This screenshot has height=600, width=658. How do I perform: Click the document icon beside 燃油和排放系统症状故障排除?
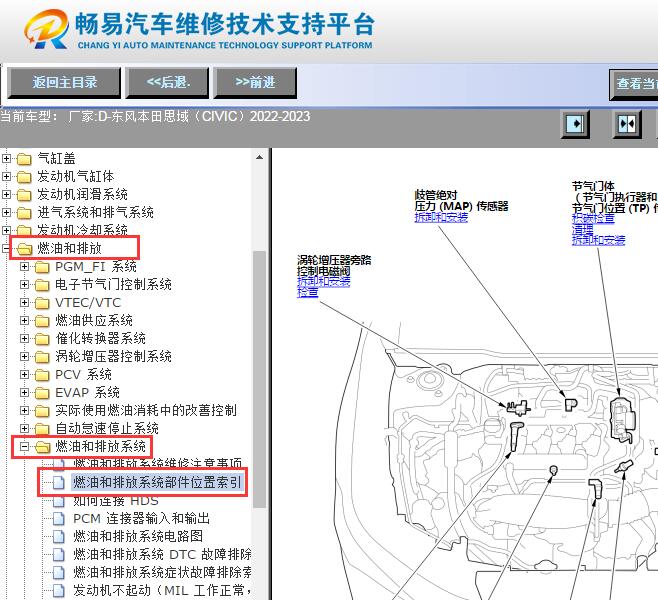(59, 573)
